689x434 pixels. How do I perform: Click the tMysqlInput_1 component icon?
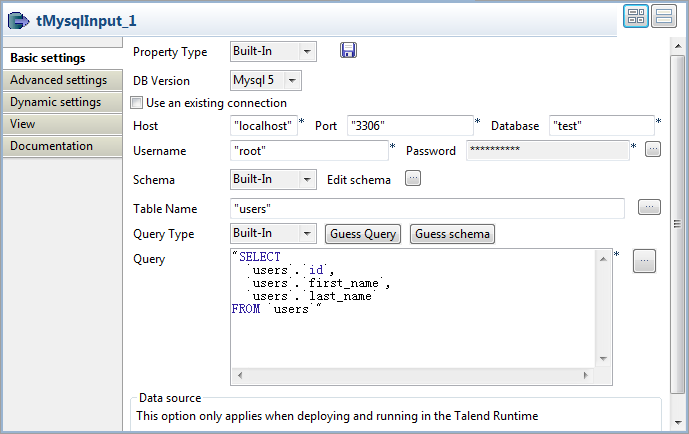[x=17, y=17]
